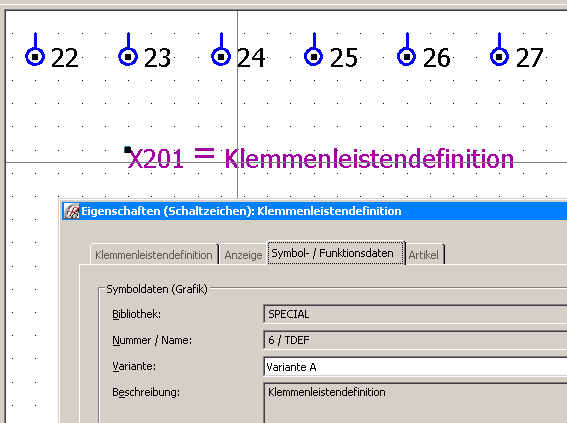This screenshot has height=423, width=567.
Task: Click the Bibliothek field showing SPECIAL
Action: tap(415, 314)
